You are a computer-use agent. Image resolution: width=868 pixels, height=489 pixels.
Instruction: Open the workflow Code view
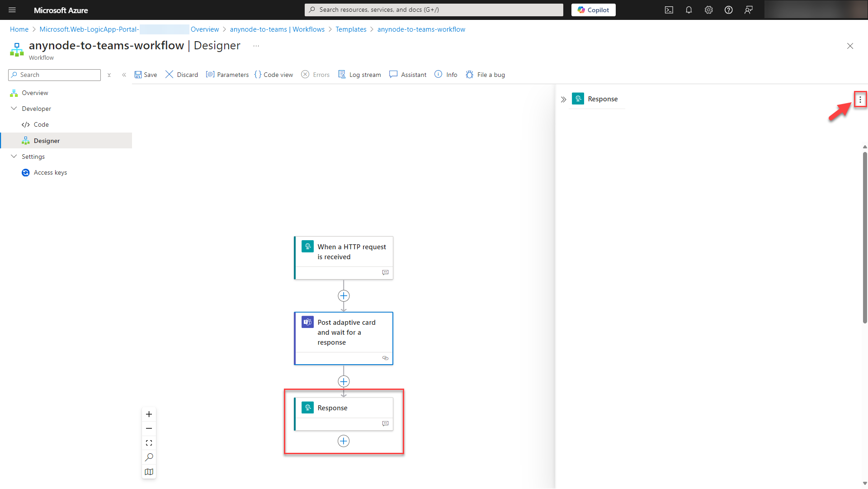coord(274,75)
